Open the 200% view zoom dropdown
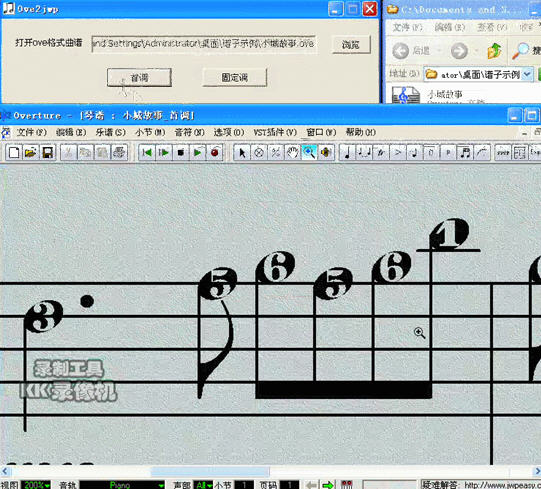Screen dimensions: 541x489 (x=36, y=485)
